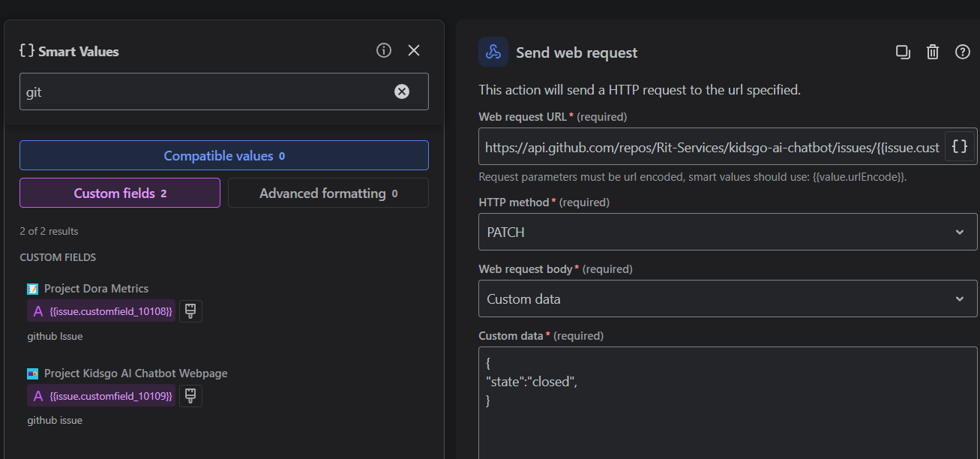This screenshot has width=980, height=459.
Task: Click the Send web request webhook icon
Action: point(493,52)
